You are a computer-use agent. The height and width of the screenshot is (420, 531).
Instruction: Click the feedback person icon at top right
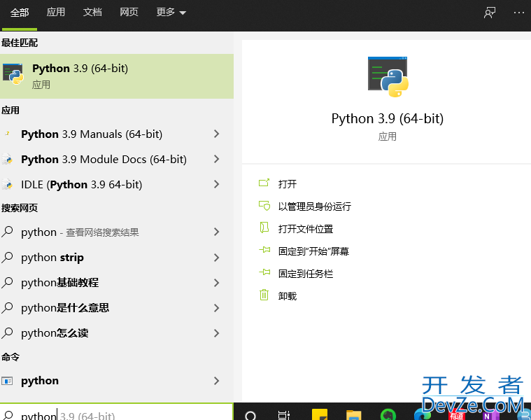pos(490,13)
